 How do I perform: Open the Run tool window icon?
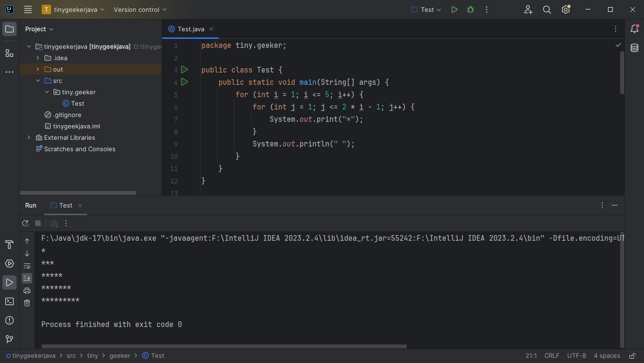tap(9, 282)
